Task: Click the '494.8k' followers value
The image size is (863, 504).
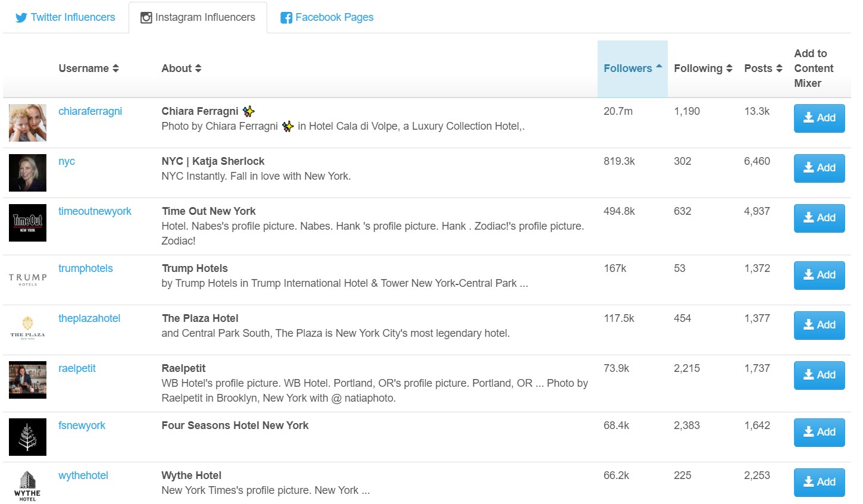Action: coord(619,211)
